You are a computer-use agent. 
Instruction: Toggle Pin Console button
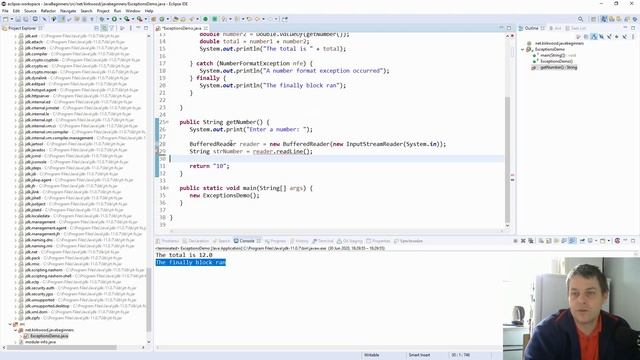coord(582,241)
